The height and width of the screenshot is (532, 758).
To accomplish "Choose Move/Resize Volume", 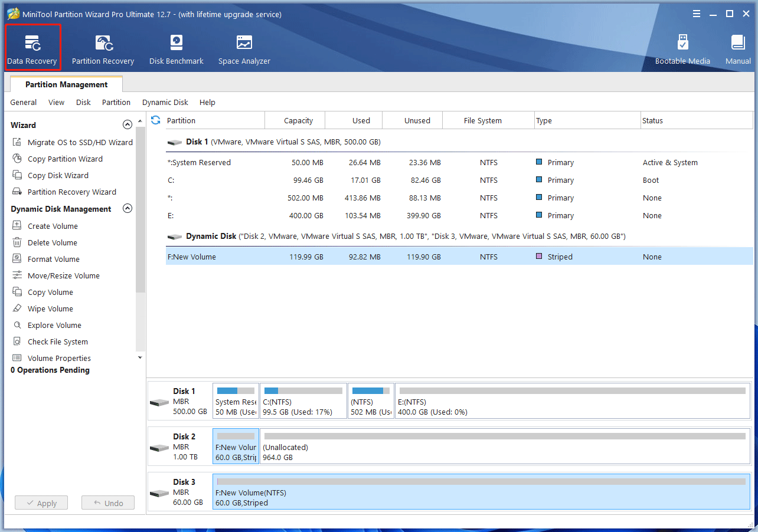I will 55,275.
